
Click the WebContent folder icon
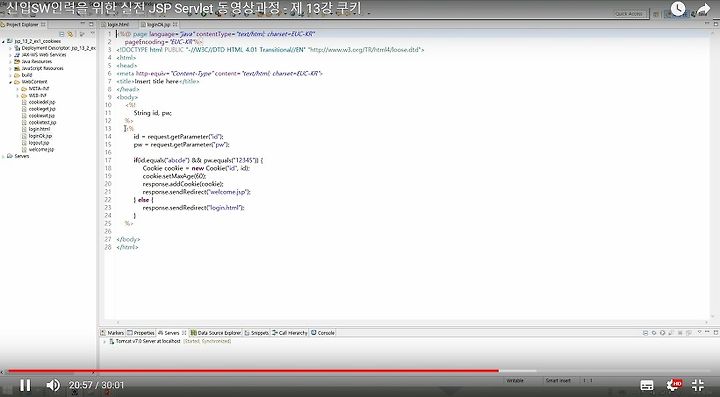(17, 82)
